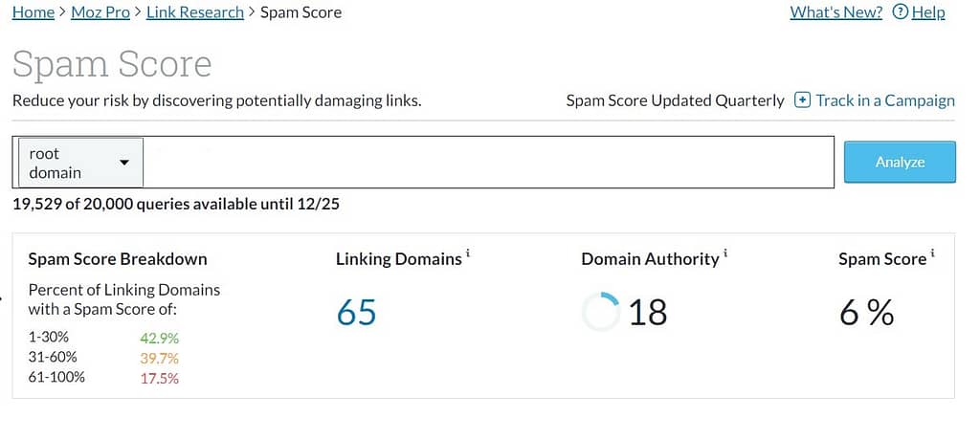Show Linking Domains info tooltip icon
Image resolution: width=980 pixels, height=439 pixels.
pyautogui.click(x=467, y=252)
